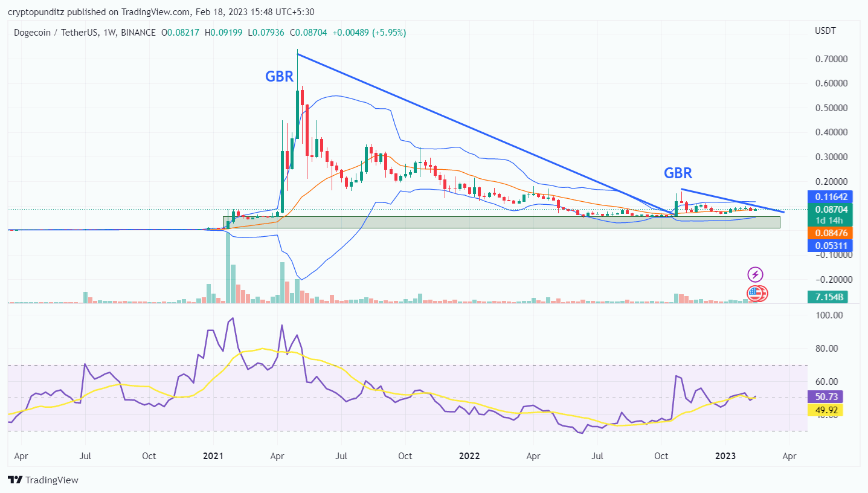The image size is (868, 493).
Task: Select the blue 0.11642 upper band price label
Action: pyautogui.click(x=830, y=197)
